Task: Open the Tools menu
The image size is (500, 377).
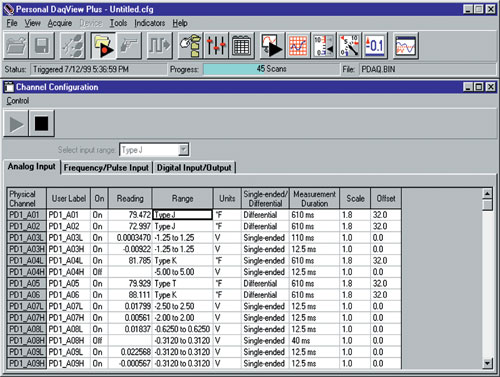Action: point(118,23)
